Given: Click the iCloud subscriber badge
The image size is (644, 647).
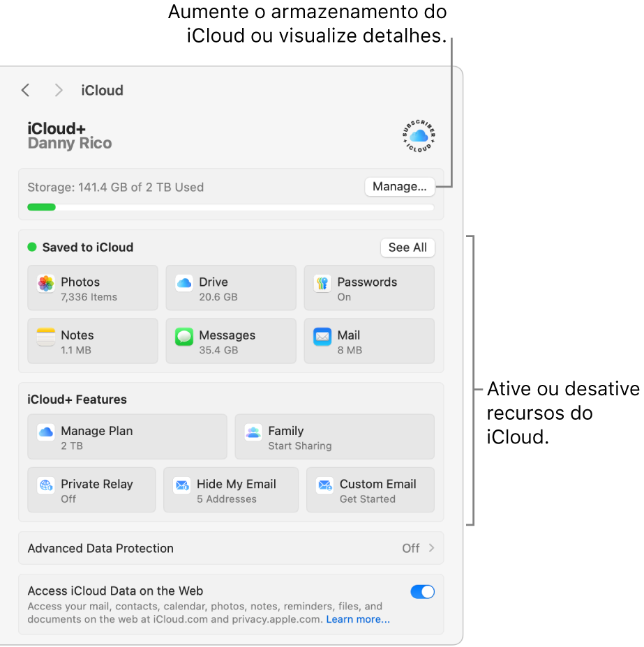Looking at the screenshot, I should tap(419, 136).
